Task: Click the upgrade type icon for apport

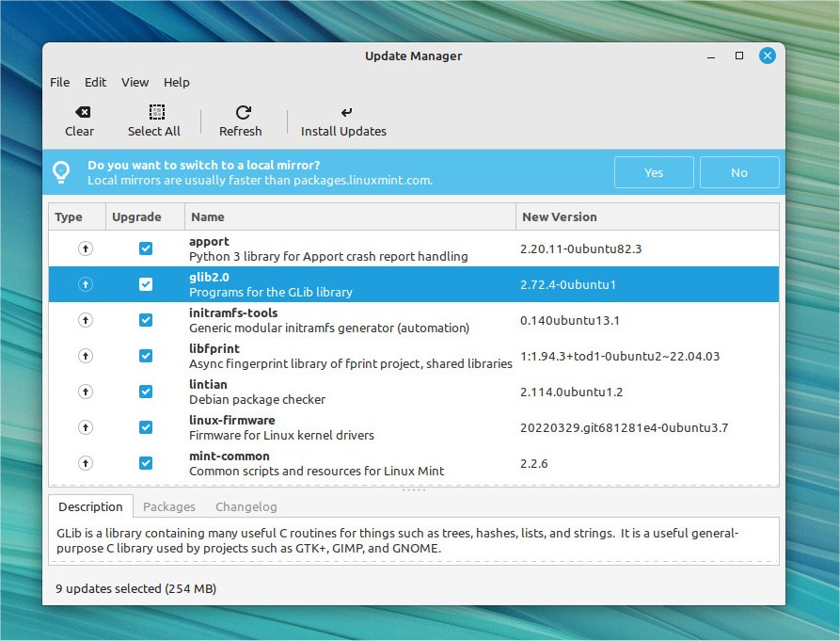Action: click(86, 248)
